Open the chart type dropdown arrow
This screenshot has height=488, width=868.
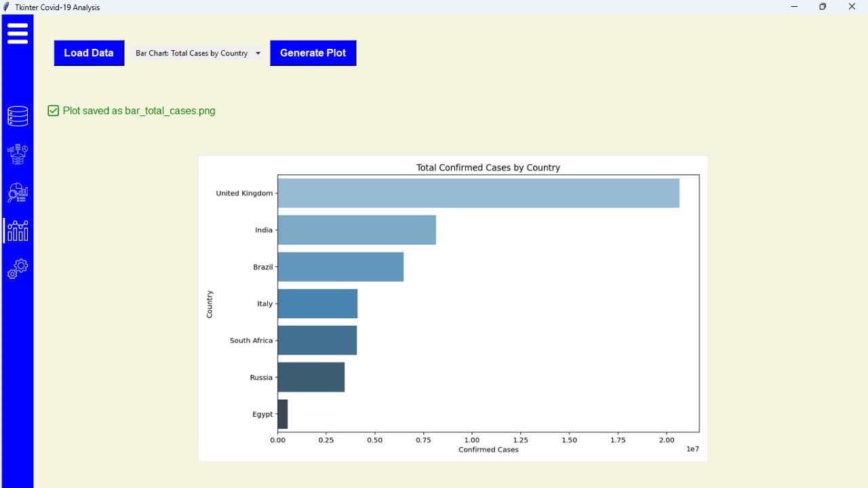pos(258,53)
